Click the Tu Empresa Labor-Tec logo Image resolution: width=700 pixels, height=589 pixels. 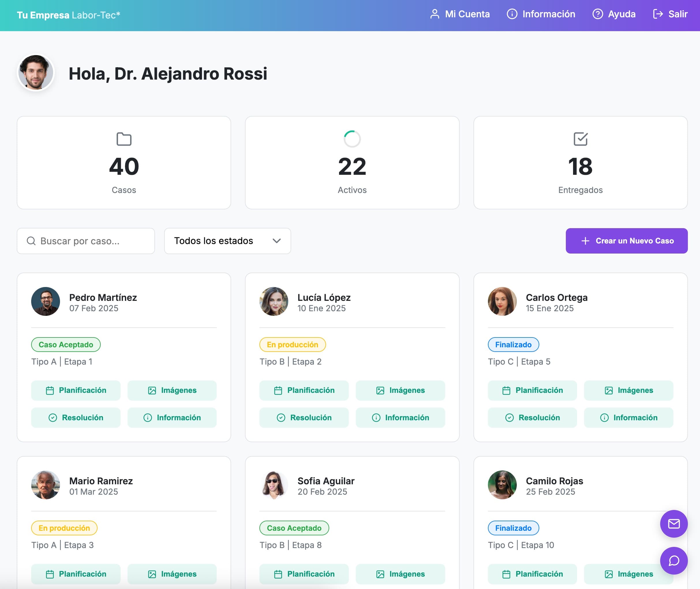(x=68, y=15)
